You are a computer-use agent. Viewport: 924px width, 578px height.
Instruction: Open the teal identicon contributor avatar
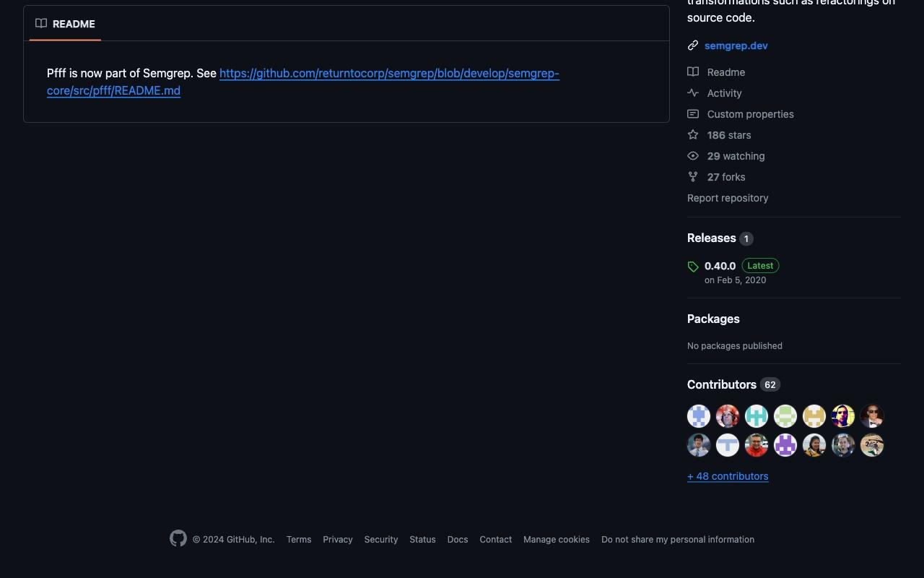point(757,416)
